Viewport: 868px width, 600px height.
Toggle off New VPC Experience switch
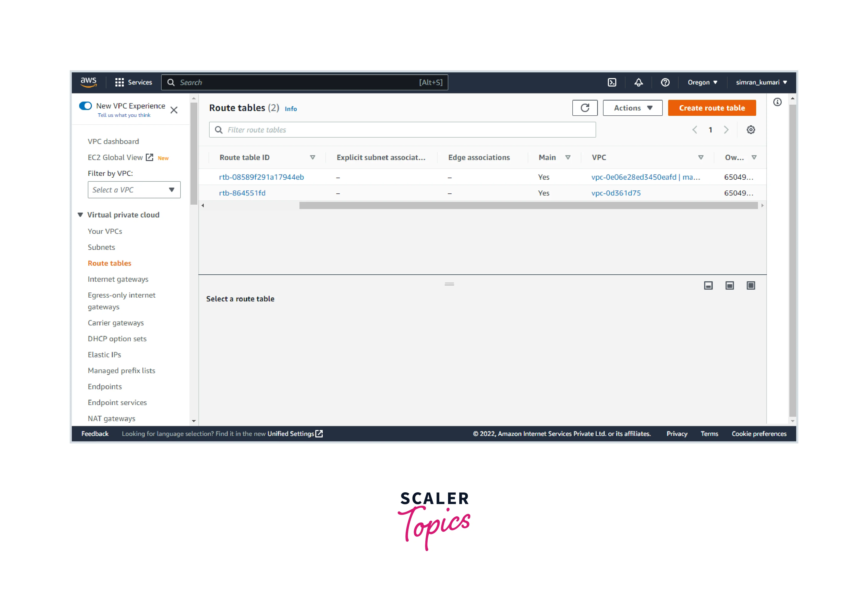[85, 106]
